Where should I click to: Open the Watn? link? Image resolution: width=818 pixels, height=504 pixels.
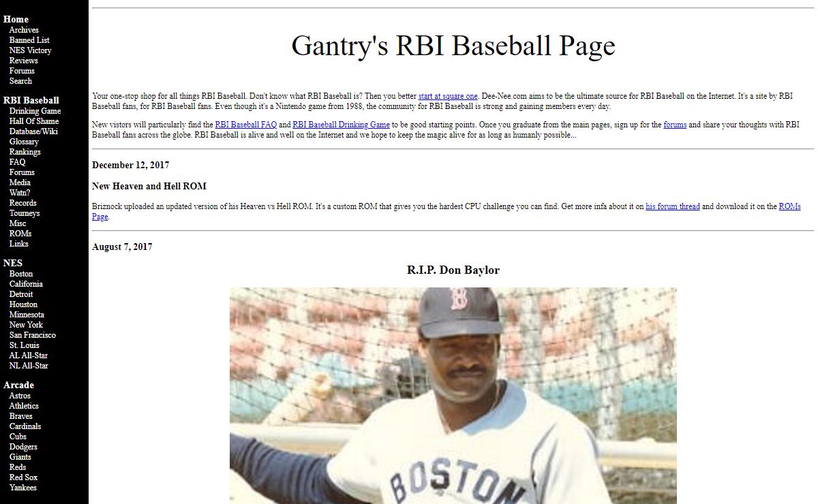[20, 193]
